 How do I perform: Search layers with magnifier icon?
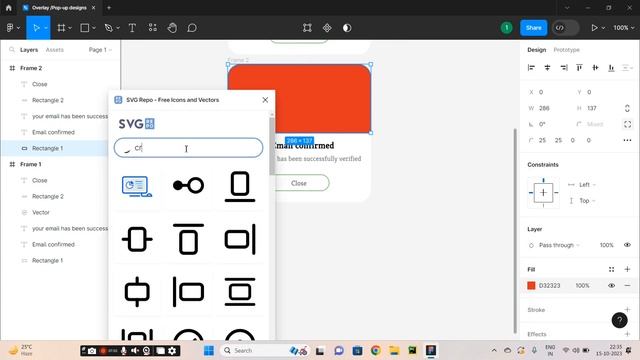(x=12, y=50)
